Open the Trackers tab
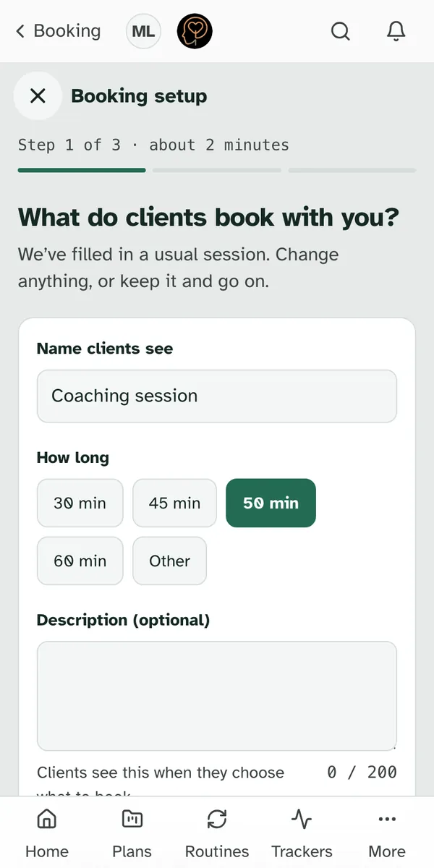The width and height of the screenshot is (434, 868). pos(302,833)
